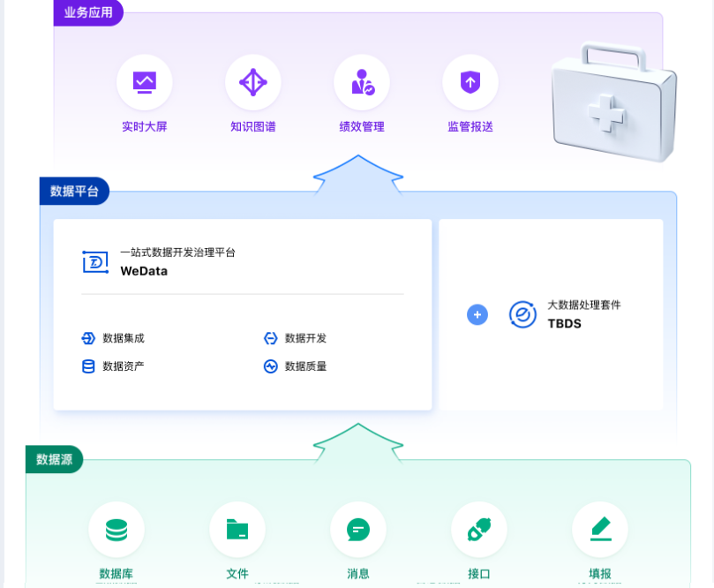This screenshot has width=714, height=588.
Task: Click the 知识图谱 graph icon
Action: pyautogui.click(x=253, y=82)
